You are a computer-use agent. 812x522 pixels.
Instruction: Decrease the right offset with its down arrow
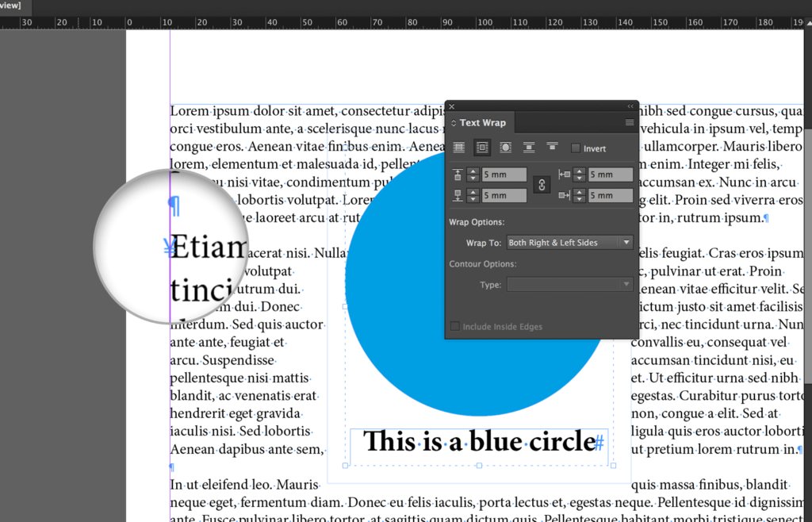(x=580, y=199)
